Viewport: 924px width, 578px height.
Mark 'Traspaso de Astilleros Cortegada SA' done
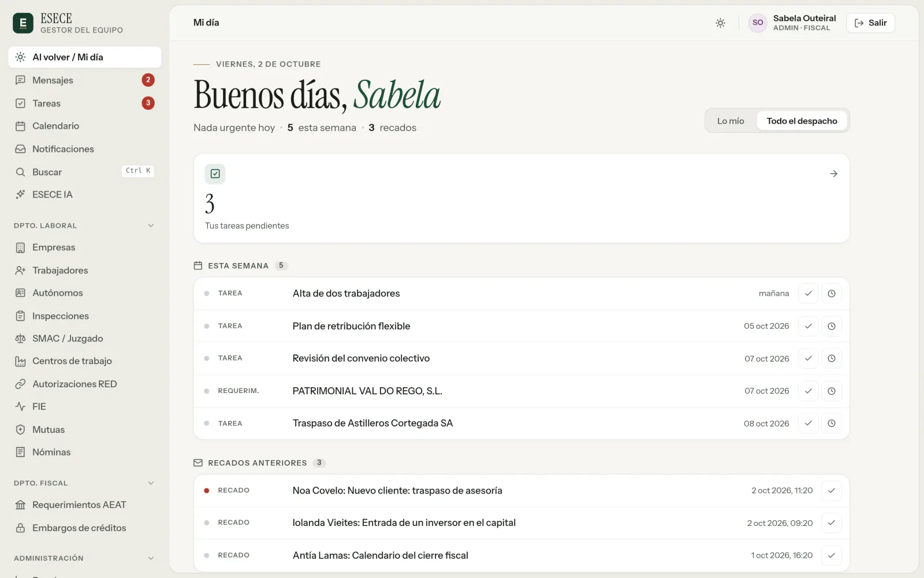tap(808, 423)
